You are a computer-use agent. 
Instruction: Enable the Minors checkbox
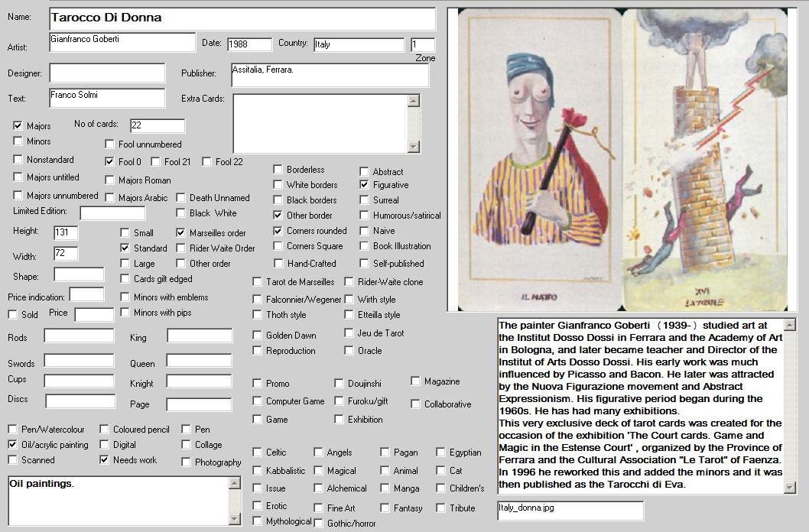click(x=18, y=141)
